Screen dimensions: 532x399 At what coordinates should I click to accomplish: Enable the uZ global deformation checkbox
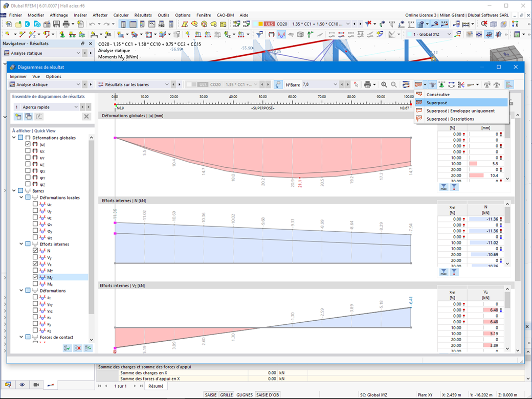click(x=28, y=164)
